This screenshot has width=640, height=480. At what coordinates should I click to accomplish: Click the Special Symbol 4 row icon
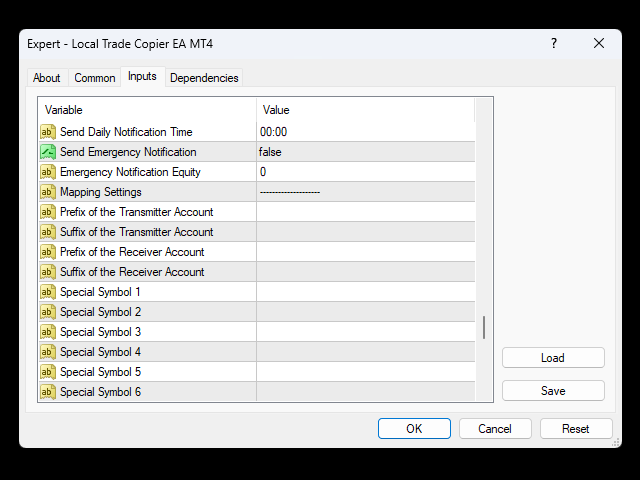click(48, 352)
